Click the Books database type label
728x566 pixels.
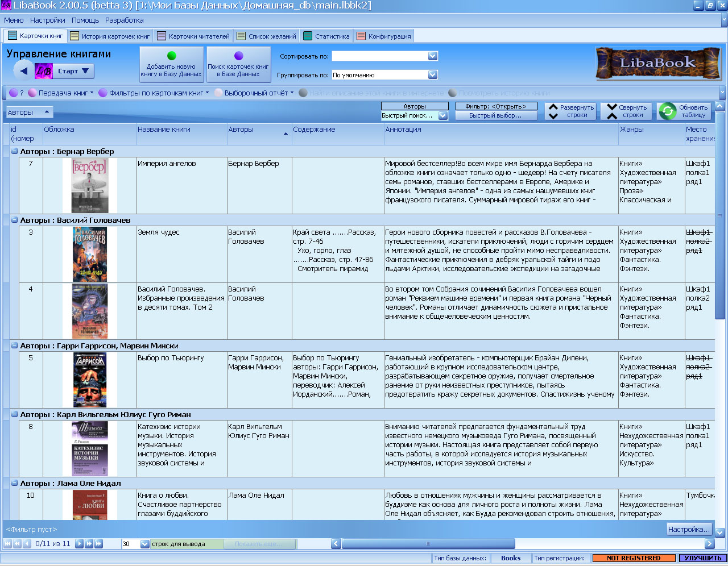click(511, 558)
